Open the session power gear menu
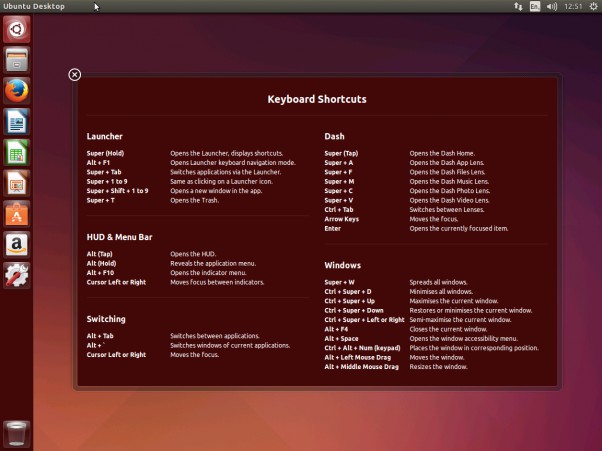This screenshot has height=451, width=602. [x=593, y=7]
